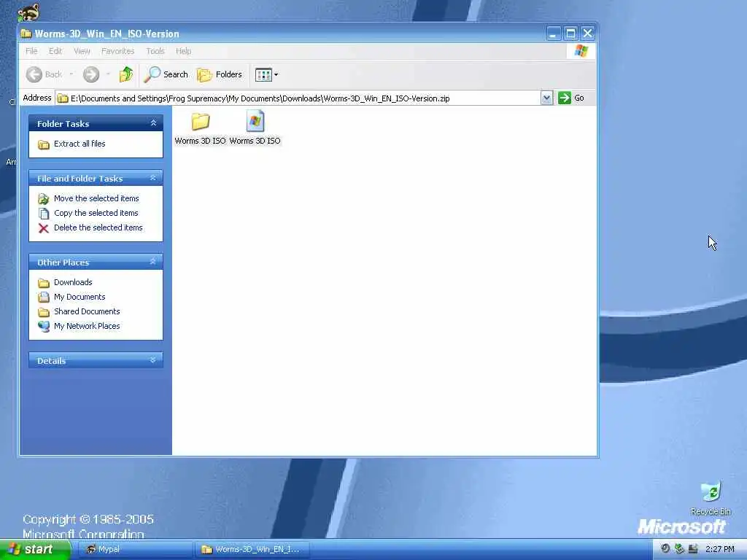
Task: Open the Favorites menu
Action: 117,51
